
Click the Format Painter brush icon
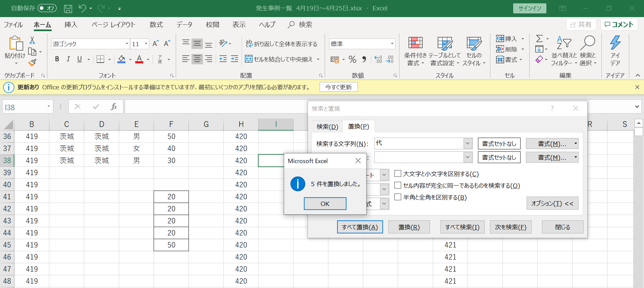(x=32, y=63)
